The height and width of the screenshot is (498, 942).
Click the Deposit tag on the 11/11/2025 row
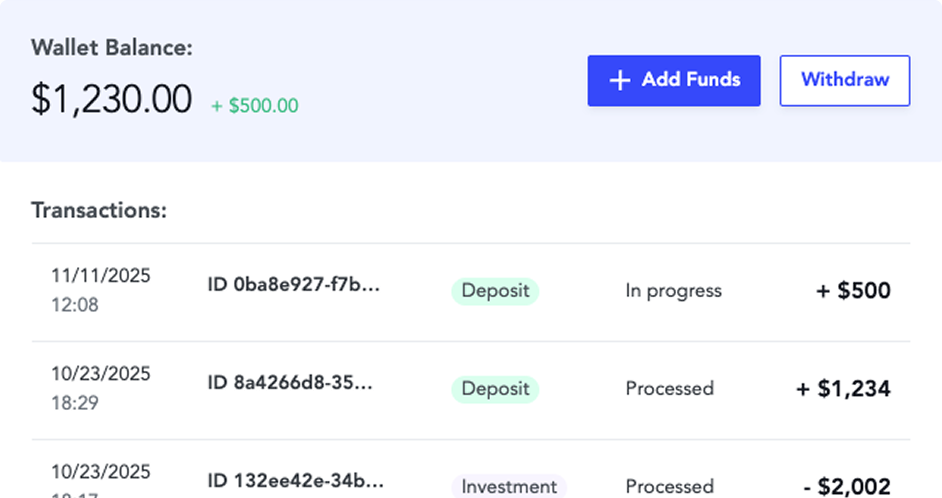(495, 291)
